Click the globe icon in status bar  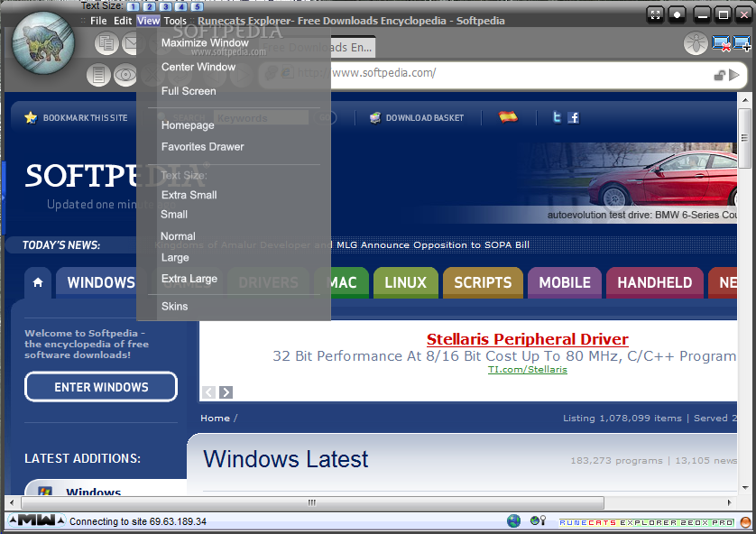coord(513,521)
